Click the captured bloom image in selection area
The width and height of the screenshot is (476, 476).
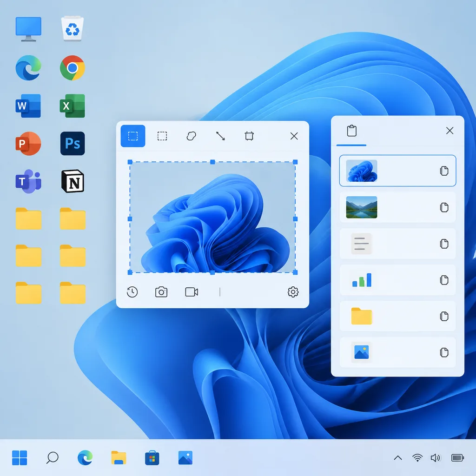[x=212, y=218]
